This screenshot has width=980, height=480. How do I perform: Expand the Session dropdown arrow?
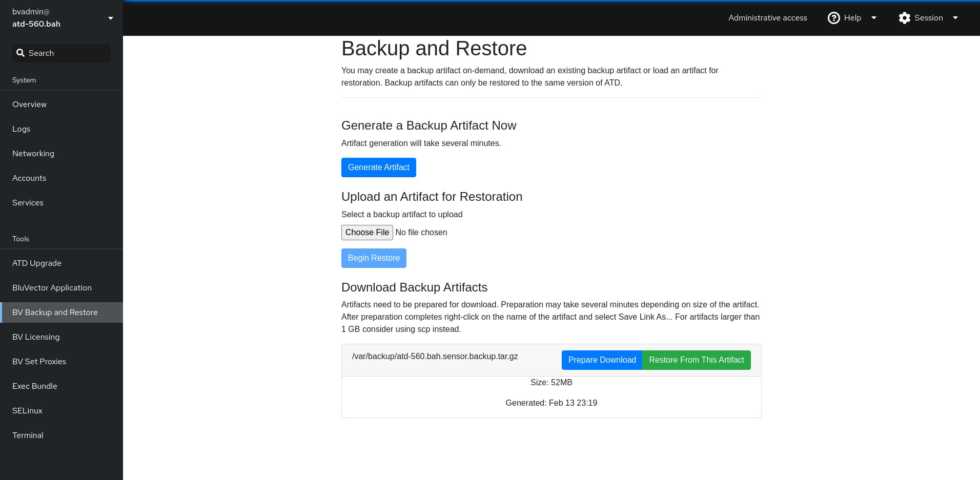point(955,18)
